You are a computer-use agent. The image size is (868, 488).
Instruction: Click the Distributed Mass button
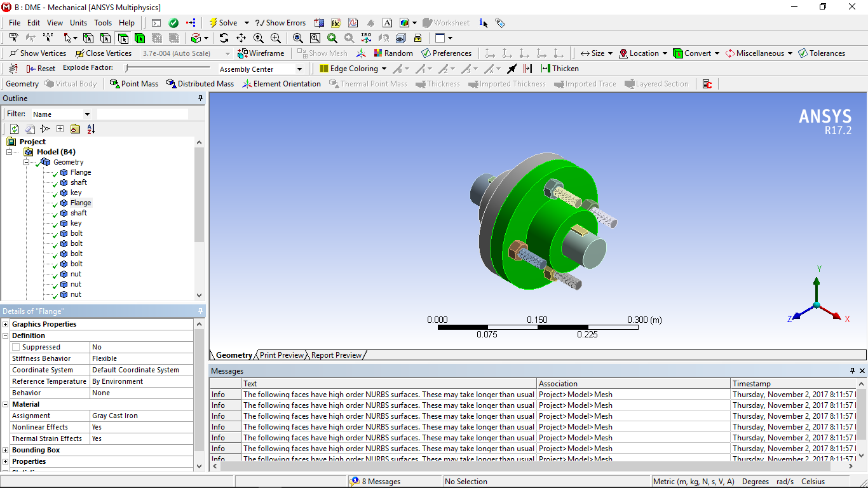click(x=200, y=84)
